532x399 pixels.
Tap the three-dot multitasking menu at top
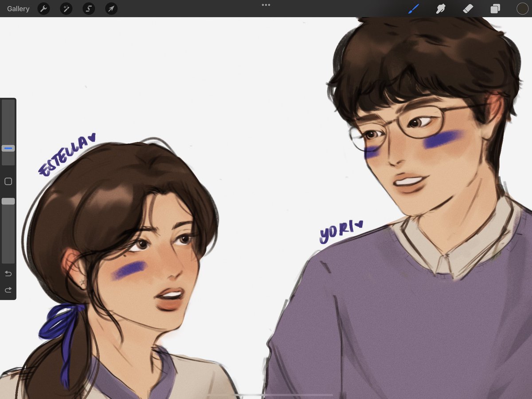tap(266, 5)
